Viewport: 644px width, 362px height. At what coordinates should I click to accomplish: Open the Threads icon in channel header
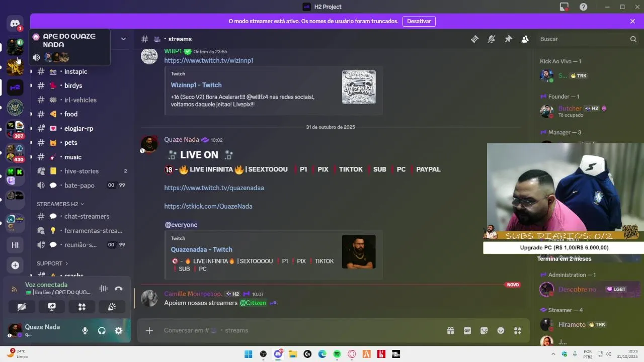474,39
